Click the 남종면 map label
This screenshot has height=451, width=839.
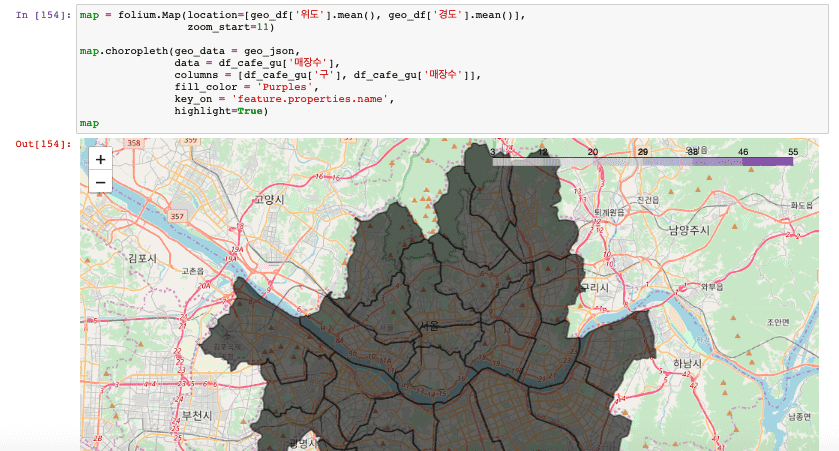(799, 417)
